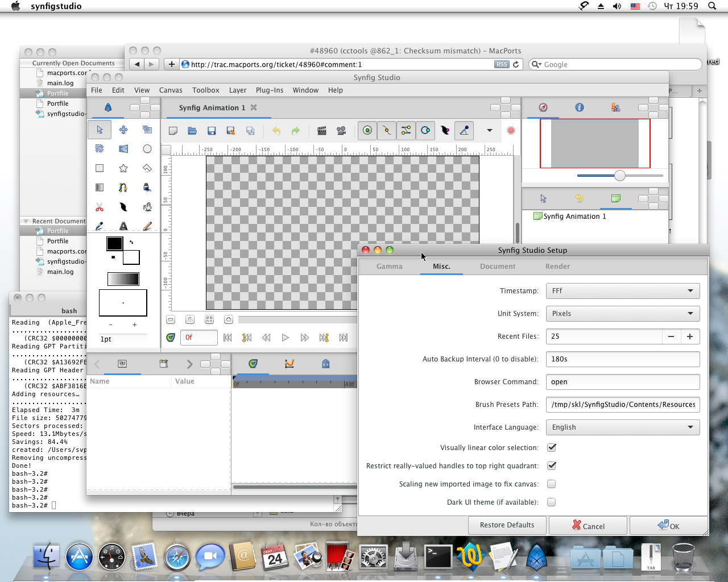Open Interface Language dropdown
Image resolution: width=728 pixels, height=582 pixels.
click(x=623, y=427)
